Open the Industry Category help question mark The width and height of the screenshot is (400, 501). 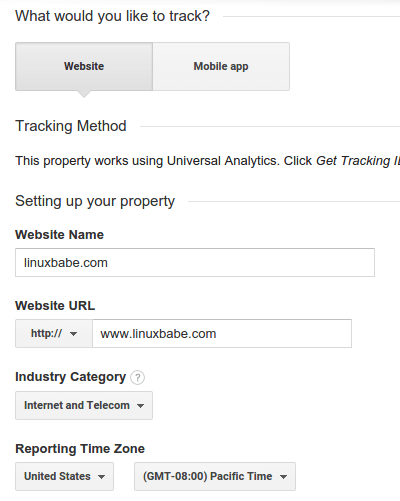coord(137,378)
